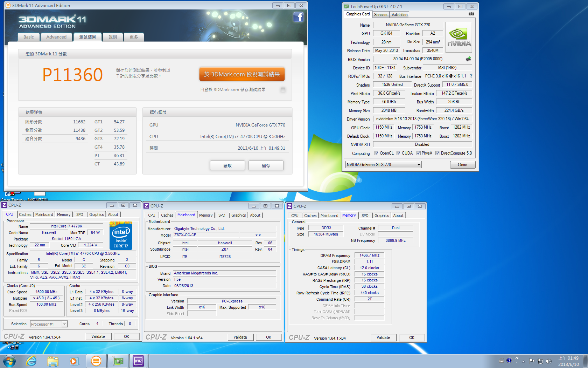Open the Facebook share icon in 3DMark
The width and height of the screenshot is (588, 368).
click(x=298, y=17)
